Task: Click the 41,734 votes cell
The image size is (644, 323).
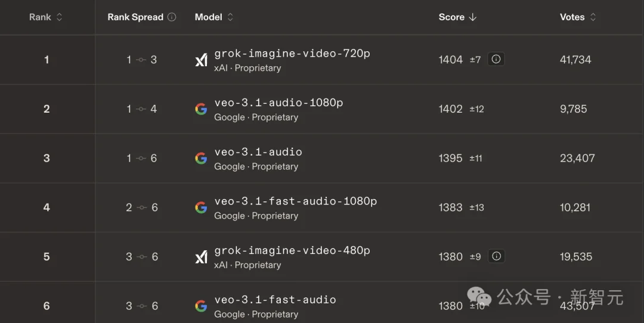Action: [575, 60]
